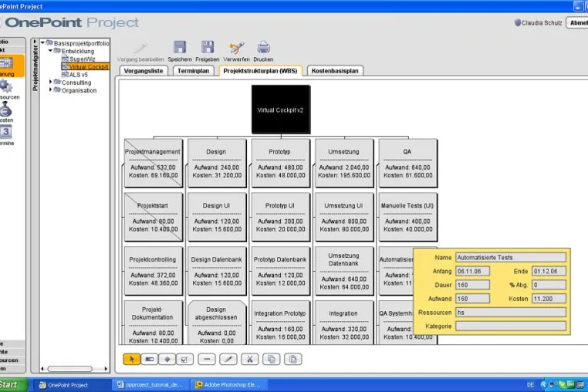Select the Projektstrukturplan (WBS) tab
The height and width of the screenshot is (392, 588).
[x=260, y=70]
